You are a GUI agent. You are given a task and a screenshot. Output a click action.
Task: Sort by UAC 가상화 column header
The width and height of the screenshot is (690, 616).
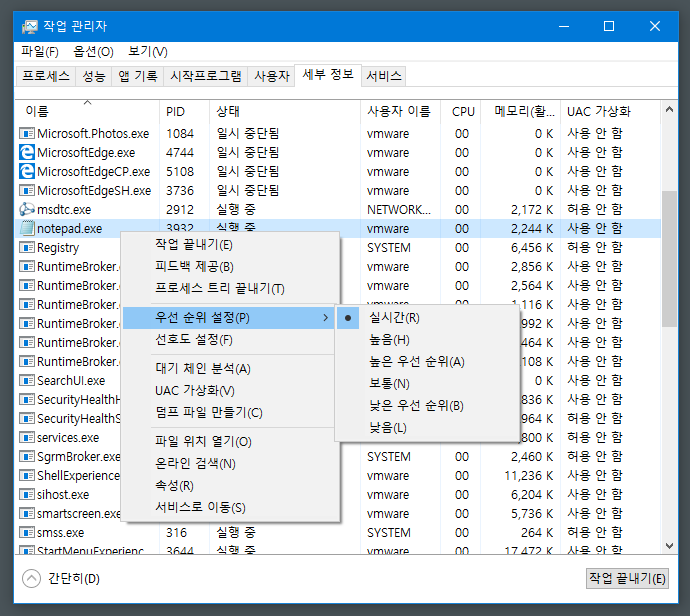(610, 112)
